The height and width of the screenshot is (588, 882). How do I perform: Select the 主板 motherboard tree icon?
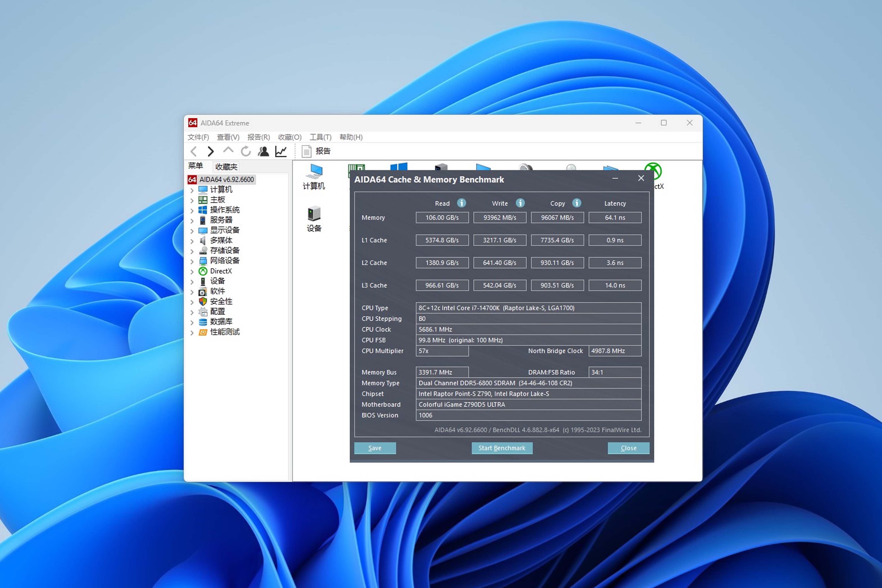[203, 199]
